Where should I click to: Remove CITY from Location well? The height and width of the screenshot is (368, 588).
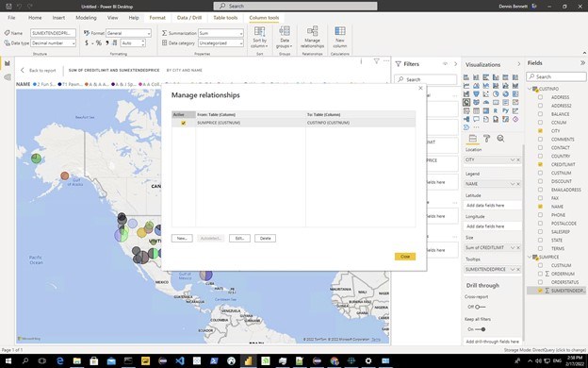click(518, 160)
